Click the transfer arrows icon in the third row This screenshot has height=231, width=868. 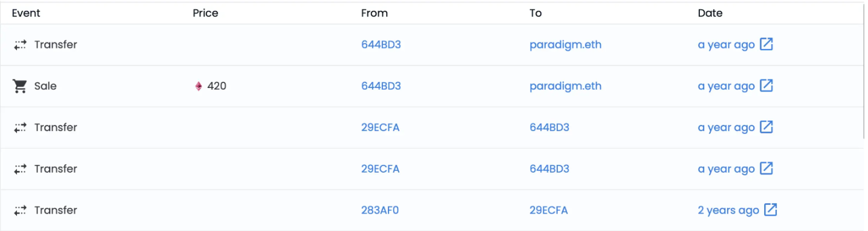click(20, 127)
